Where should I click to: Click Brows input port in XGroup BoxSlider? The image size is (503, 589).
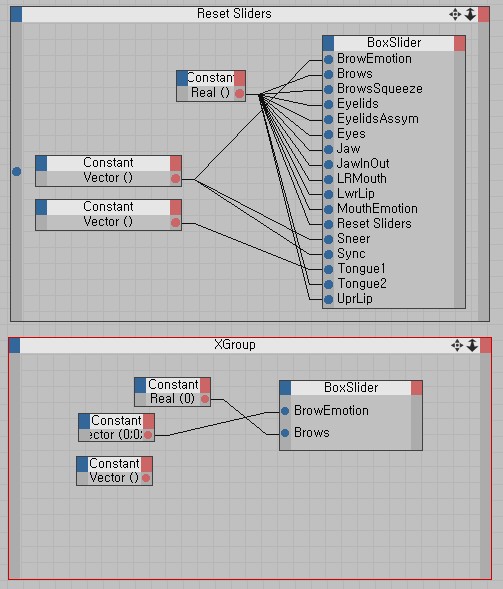285,433
